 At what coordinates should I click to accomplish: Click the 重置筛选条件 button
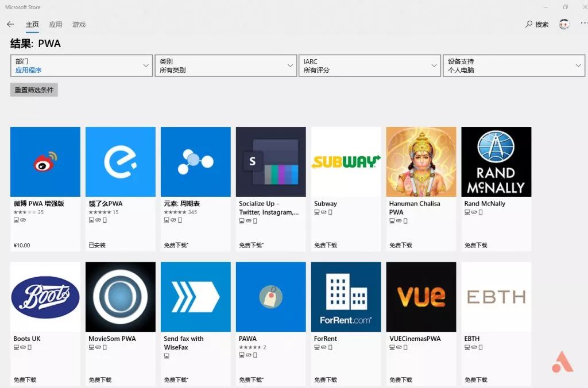pyautogui.click(x=34, y=90)
